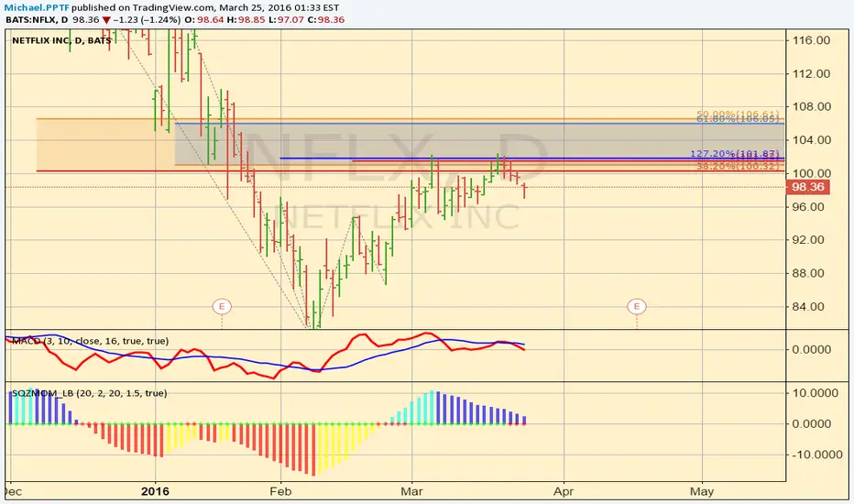Click the H:98.85 high value in header
The width and height of the screenshot is (854, 504).
(x=246, y=19)
